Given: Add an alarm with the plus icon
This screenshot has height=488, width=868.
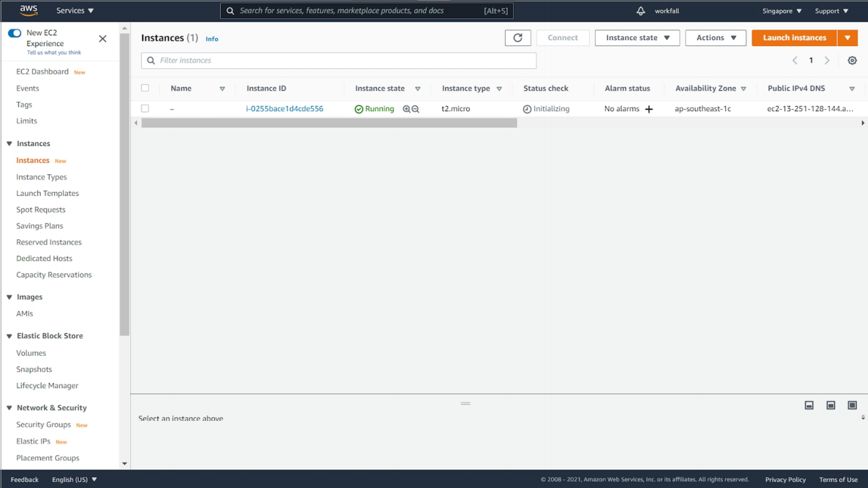Looking at the screenshot, I should click(x=649, y=109).
